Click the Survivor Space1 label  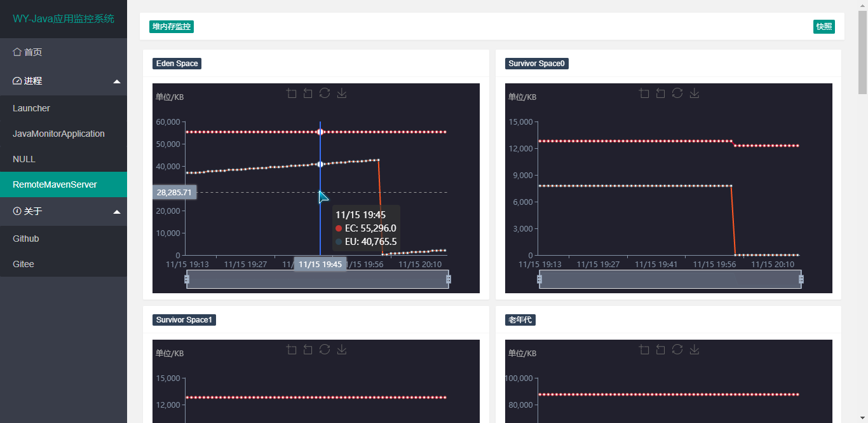184,320
